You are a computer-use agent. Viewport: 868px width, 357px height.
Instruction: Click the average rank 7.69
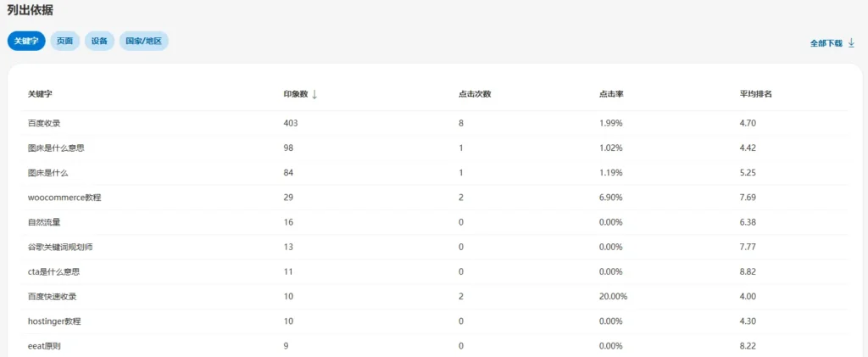pyautogui.click(x=748, y=198)
